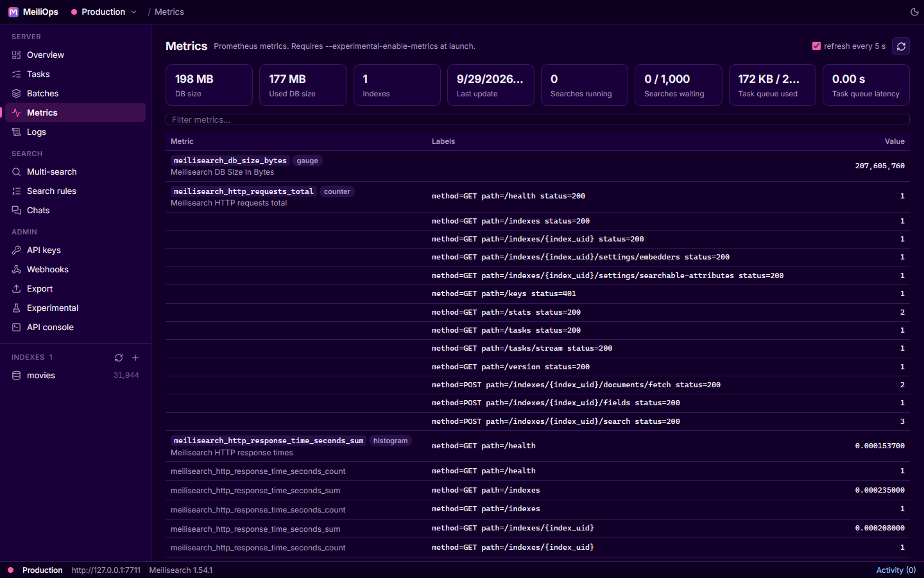
Task: Open the Metrics sidebar item
Action: (x=75, y=112)
